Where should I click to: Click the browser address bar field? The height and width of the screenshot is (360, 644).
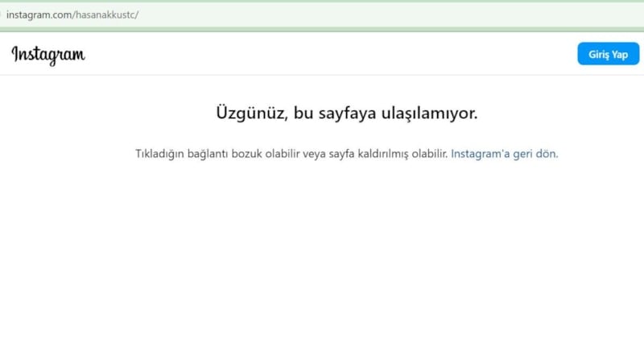click(x=322, y=15)
